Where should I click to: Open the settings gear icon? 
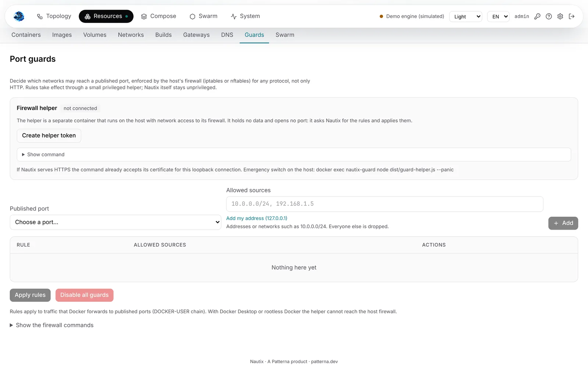click(560, 16)
